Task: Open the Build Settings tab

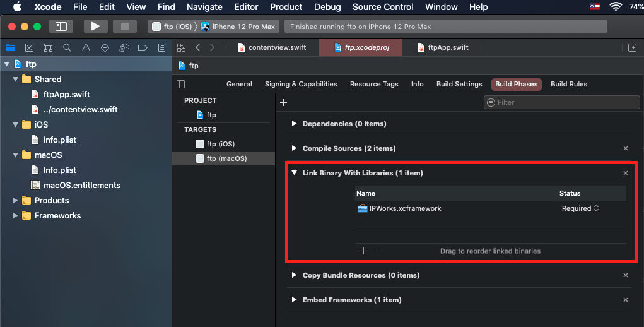Action: tap(459, 84)
